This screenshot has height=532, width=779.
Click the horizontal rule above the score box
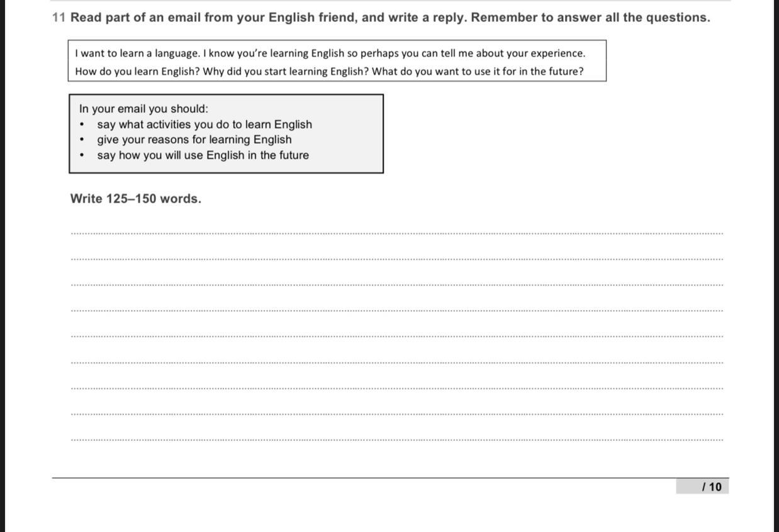390,478
